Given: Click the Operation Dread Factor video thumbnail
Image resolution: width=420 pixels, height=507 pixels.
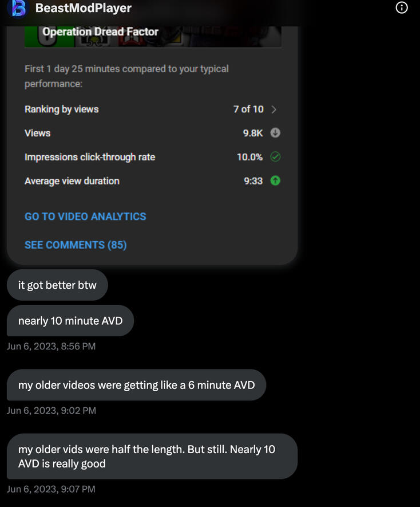Looking at the screenshot, I should [153, 36].
